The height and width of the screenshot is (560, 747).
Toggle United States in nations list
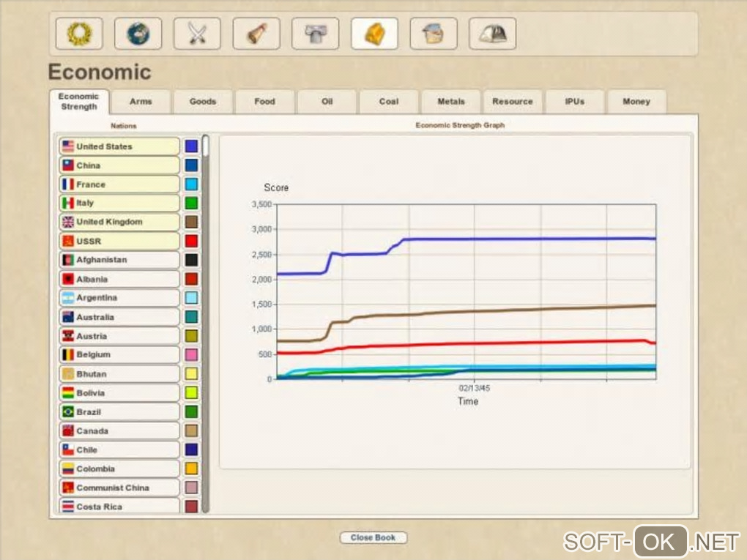coord(119,146)
